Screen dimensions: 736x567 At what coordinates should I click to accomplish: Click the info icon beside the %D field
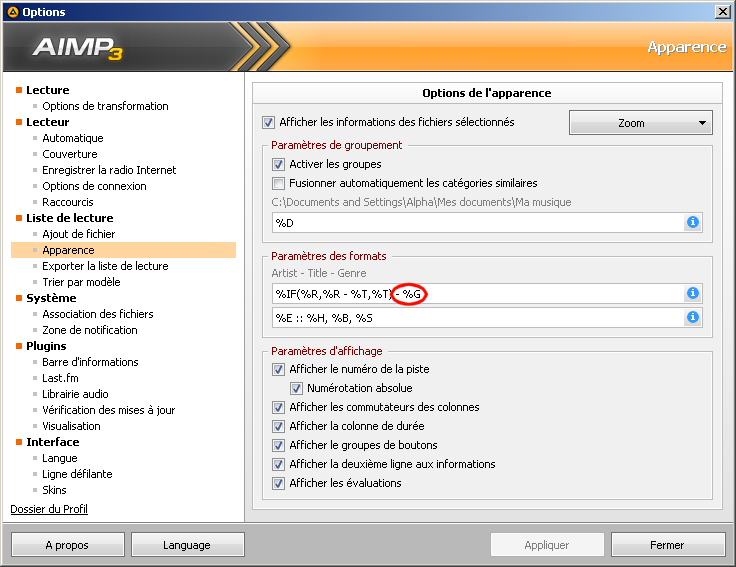click(693, 222)
